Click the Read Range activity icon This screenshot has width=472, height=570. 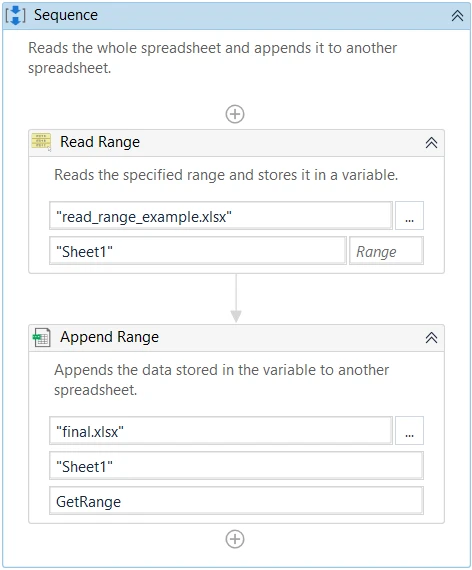pyautogui.click(x=41, y=142)
